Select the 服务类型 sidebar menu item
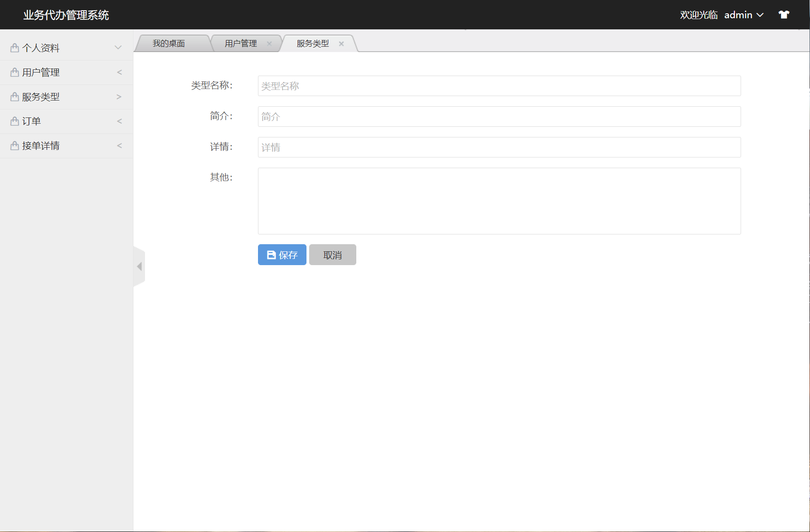This screenshot has height=532, width=810. pos(41,97)
